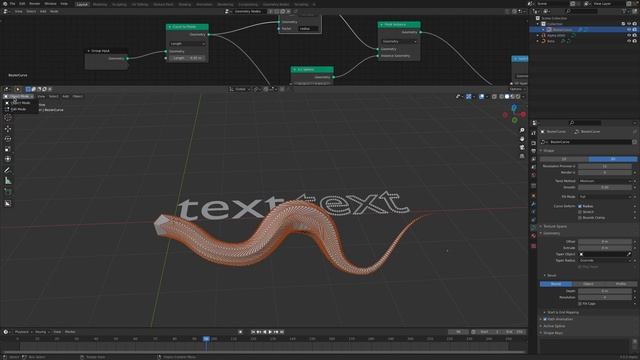The height and width of the screenshot is (360, 640).
Task: Open the outliner filter funnel icon
Action: [625, 11]
